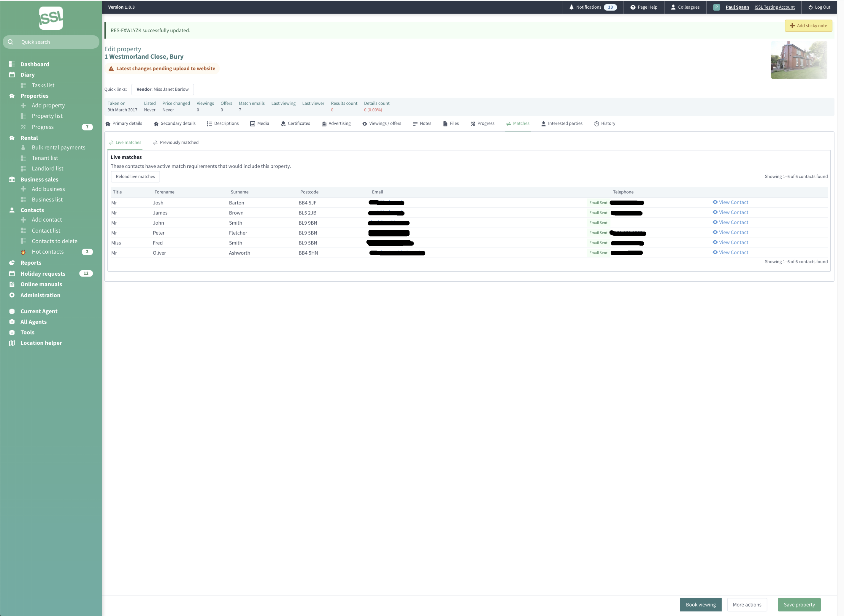Click the property photo thumbnail

[x=799, y=60]
